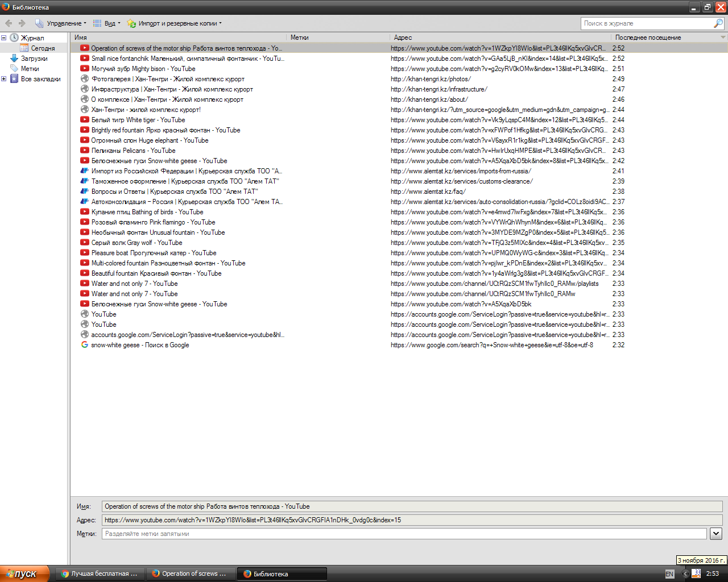Click the Имя field in details pane
Screen dimensions: 728x582
tap(412, 506)
